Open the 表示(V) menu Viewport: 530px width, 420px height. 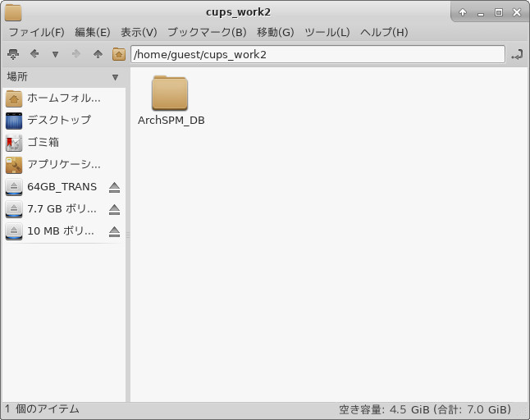click(x=139, y=32)
